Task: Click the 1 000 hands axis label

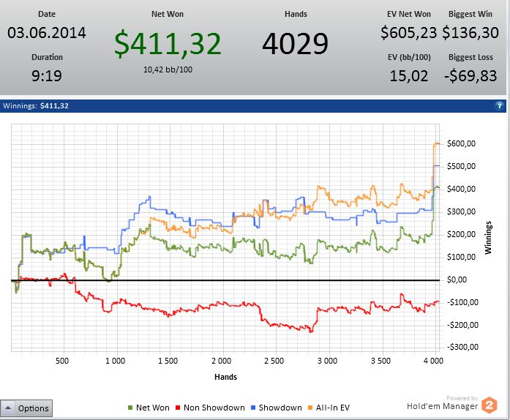Action: [115, 361]
